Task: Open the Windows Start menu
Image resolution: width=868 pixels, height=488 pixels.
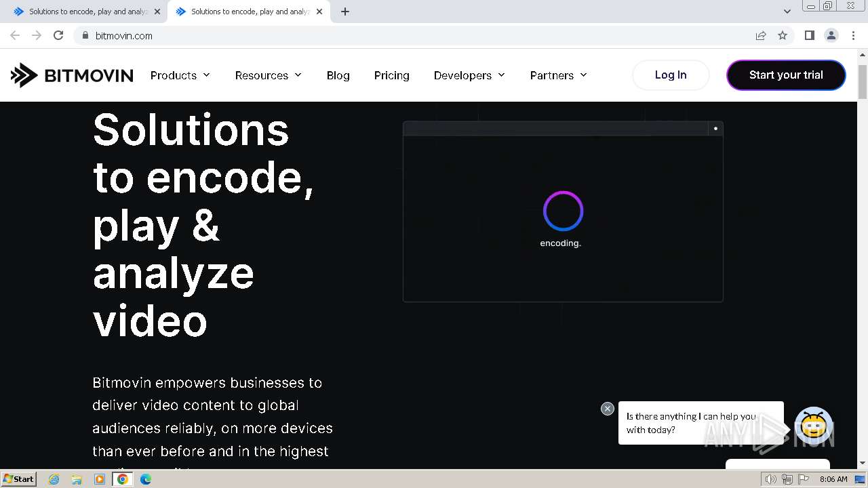Action: pos(18,479)
